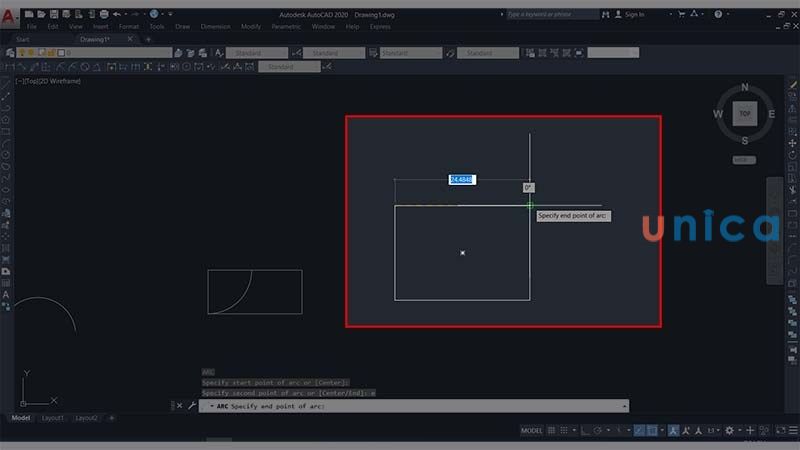Image resolution: width=800 pixels, height=450 pixels.
Task: Switch to the Layout1 tab
Action: click(x=53, y=417)
